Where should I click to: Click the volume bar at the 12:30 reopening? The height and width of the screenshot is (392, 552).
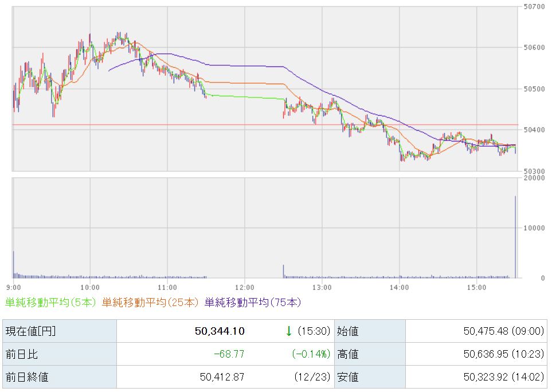pos(283,272)
